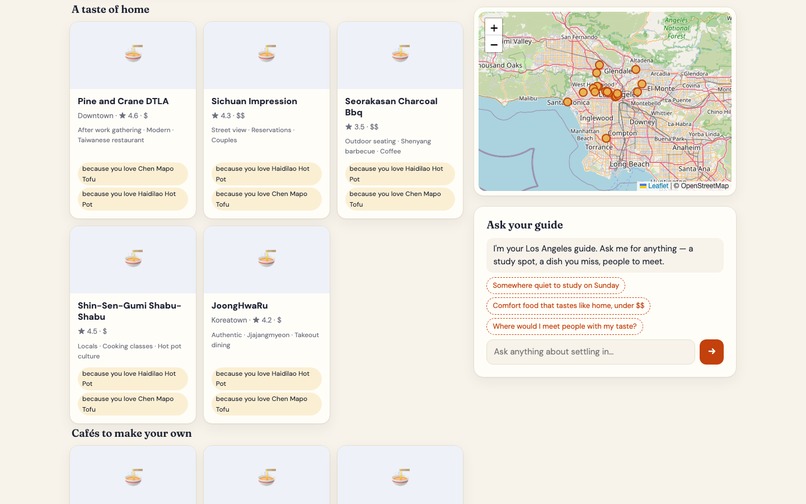Send the guide question with arrow button

click(711, 352)
